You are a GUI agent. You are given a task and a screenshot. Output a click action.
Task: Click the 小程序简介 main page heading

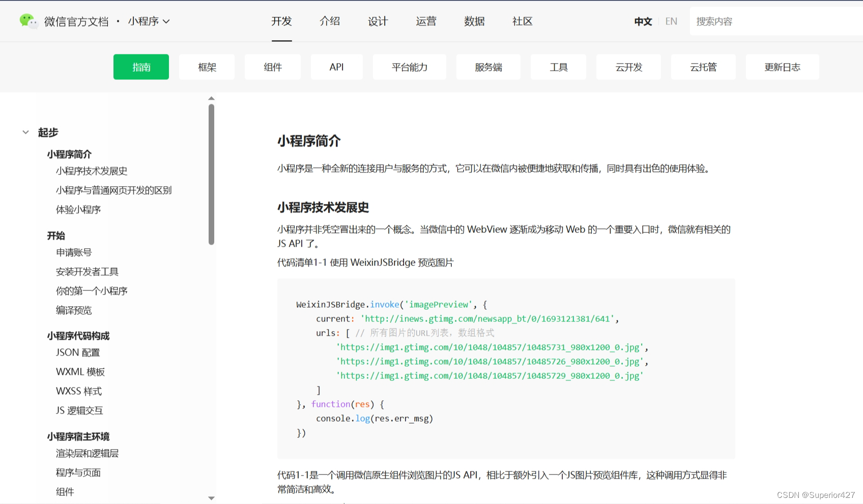point(309,141)
